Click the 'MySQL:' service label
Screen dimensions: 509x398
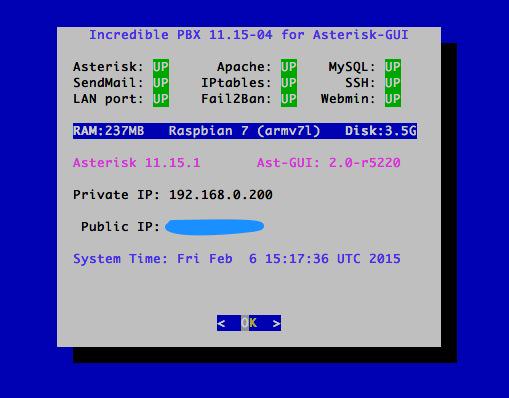[352, 67]
